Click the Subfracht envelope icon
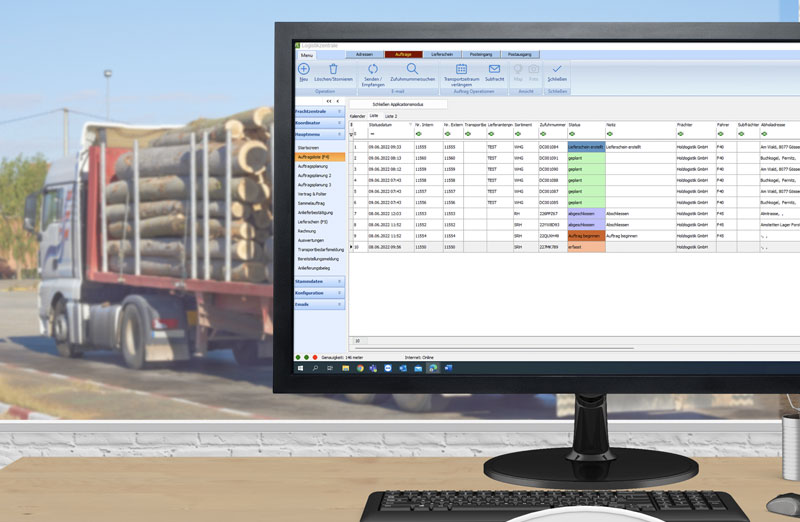The image size is (800, 522). pos(494,69)
